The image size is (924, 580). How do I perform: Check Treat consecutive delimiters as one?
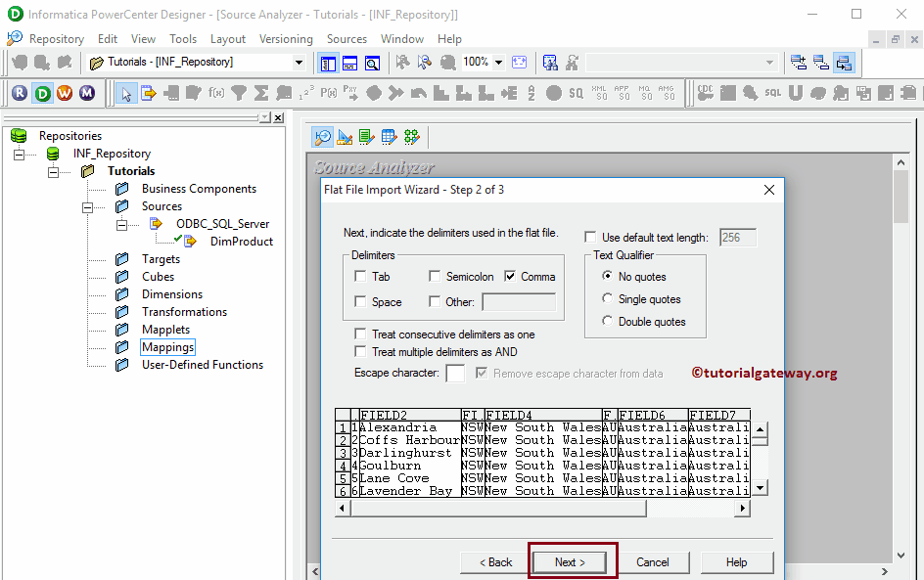click(360, 334)
